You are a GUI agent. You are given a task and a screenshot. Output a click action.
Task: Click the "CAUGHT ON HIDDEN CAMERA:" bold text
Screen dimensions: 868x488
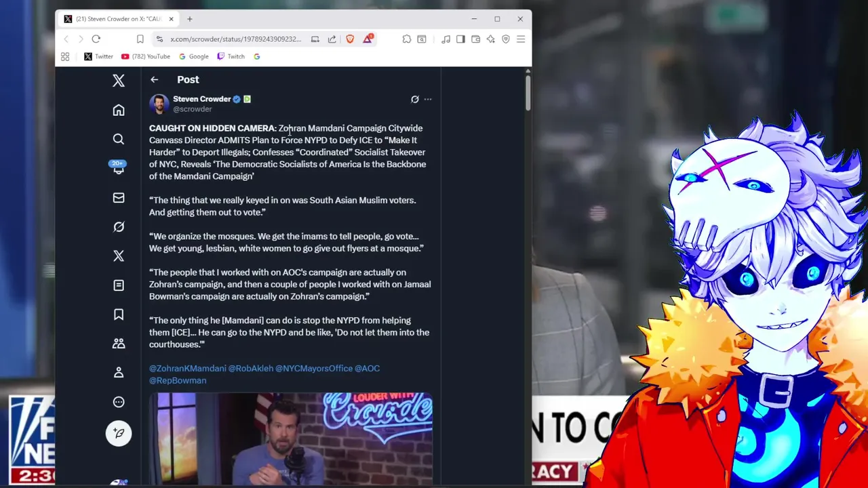pos(212,128)
